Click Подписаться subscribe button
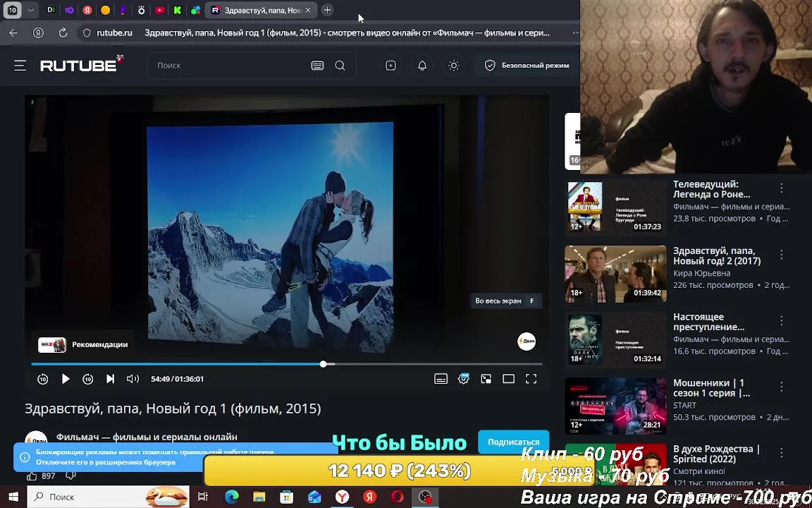The image size is (812, 508). [x=514, y=442]
